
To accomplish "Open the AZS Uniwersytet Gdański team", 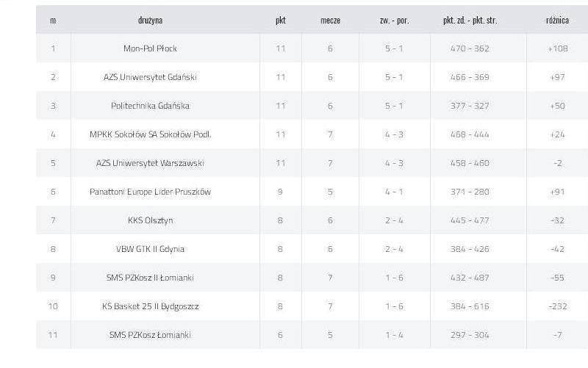I will 150,77.
